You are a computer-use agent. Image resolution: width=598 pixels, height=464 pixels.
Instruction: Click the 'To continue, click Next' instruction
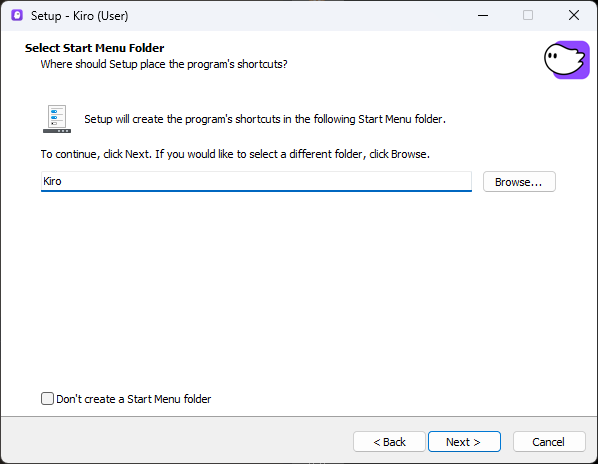235,154
